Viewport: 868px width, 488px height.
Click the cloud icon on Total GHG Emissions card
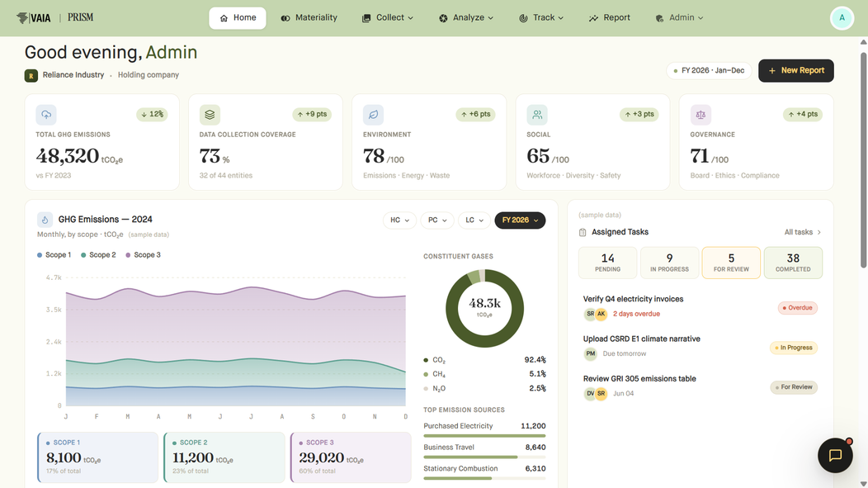(46, 115)
